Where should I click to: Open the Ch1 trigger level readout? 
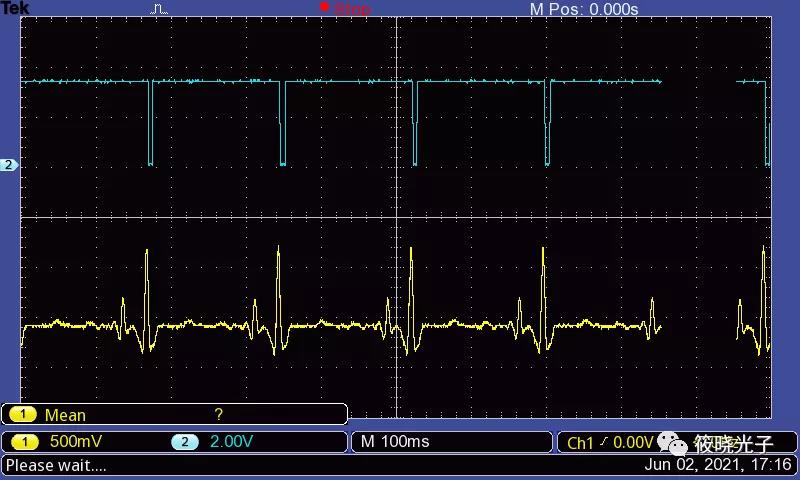608,442
